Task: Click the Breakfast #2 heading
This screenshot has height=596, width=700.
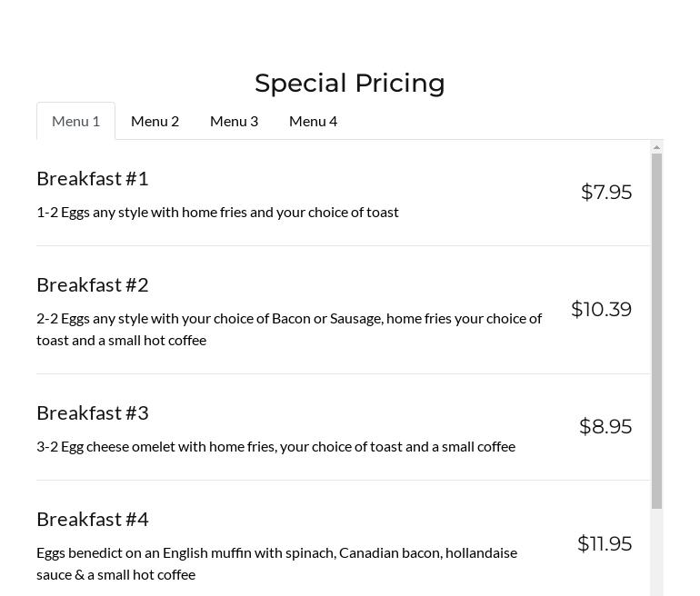Action: pyautogui.click(x=92, y=285)
